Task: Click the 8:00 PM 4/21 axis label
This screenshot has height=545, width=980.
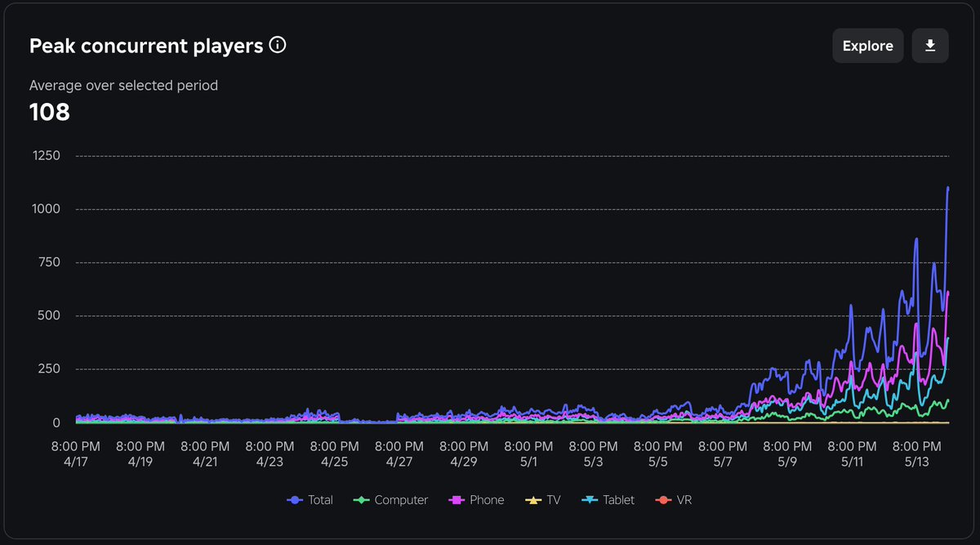Action: 205,454
